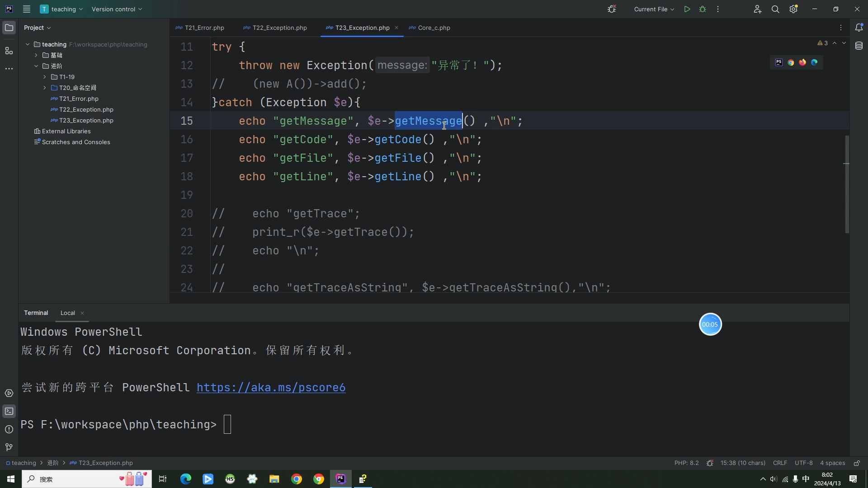The image size is (868, 488).
Task: Open IDE settings gear
Action: 793,9
